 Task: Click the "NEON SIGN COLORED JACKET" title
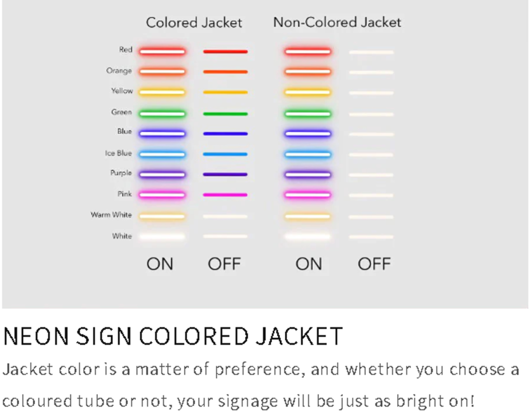(x=173, y=336)
